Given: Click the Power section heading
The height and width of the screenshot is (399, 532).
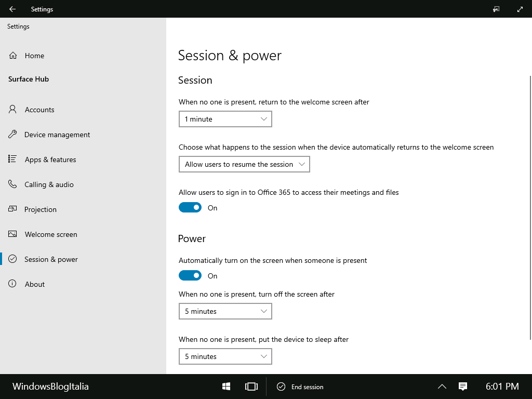Looking at the screenshot, I should 192,238.
